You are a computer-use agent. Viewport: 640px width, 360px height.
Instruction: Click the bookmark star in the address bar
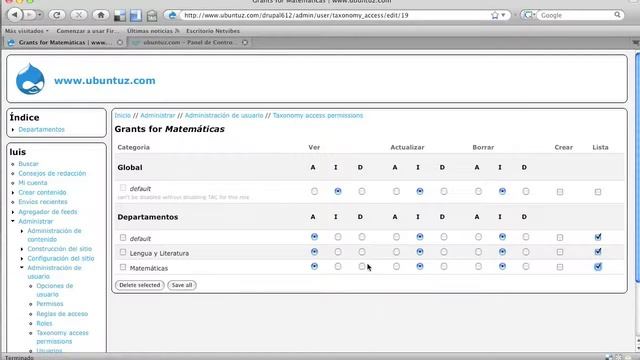(495, 15)
